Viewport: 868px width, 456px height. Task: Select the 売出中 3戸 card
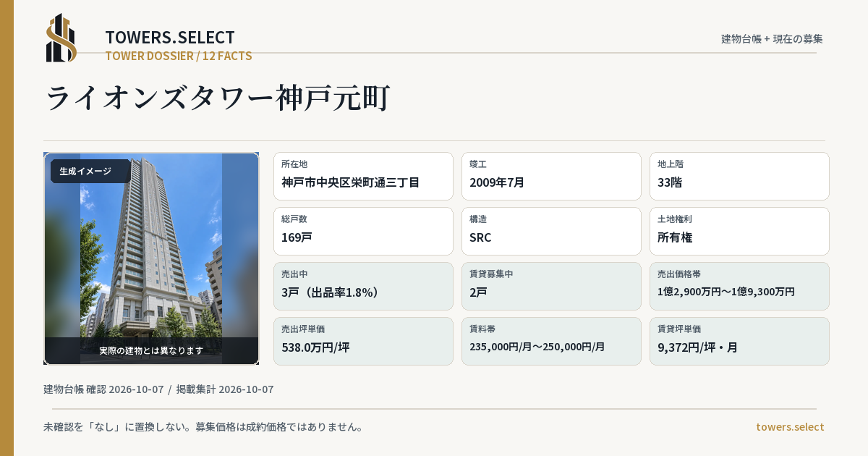coord(363,286)
